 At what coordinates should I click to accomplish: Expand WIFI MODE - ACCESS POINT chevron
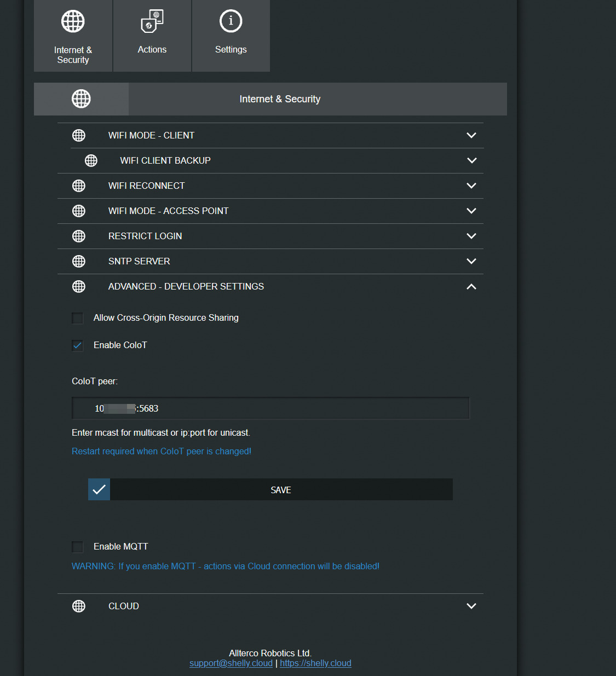(x=471, y=211)
